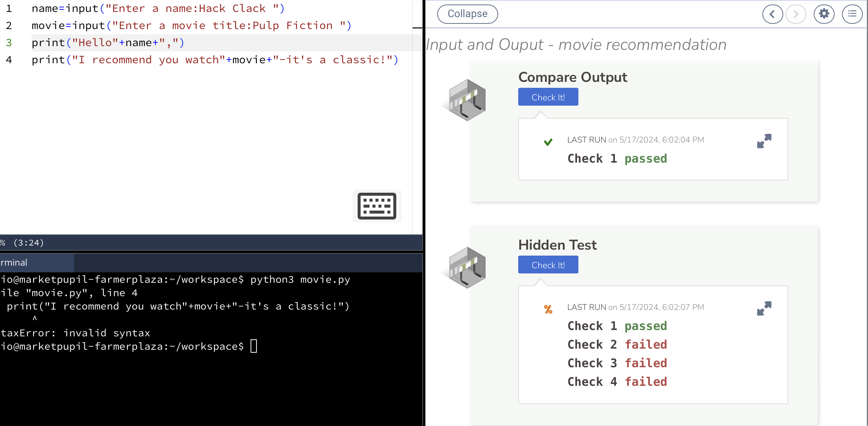Place cursor at the terminal prompt

pyautogui.click(x=254, y=346)
